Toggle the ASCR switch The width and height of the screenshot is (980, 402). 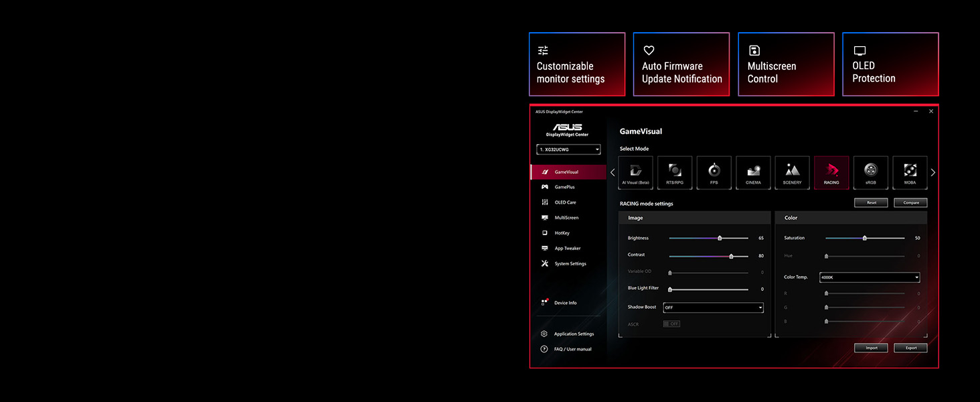pyautogui.click(x=671, y=324)
